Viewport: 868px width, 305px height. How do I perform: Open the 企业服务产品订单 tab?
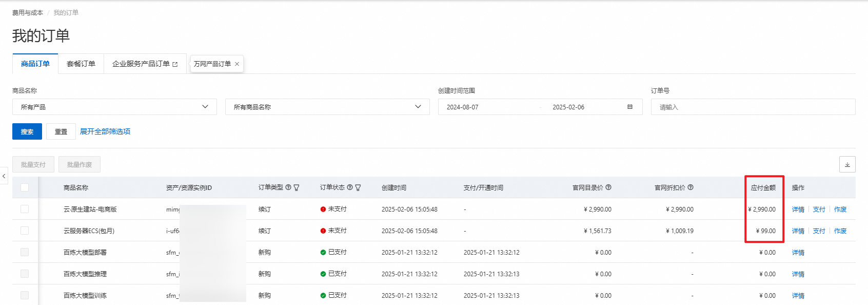145,64
